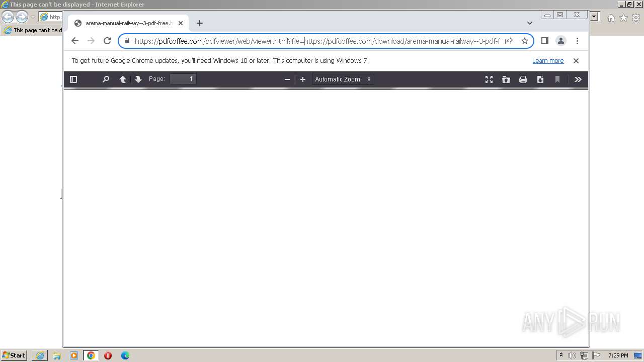Viewport: 644px width, 362px height.
Task: Go back in Internet Explorer
Action: pyautogui.click(x=8, y=17)
